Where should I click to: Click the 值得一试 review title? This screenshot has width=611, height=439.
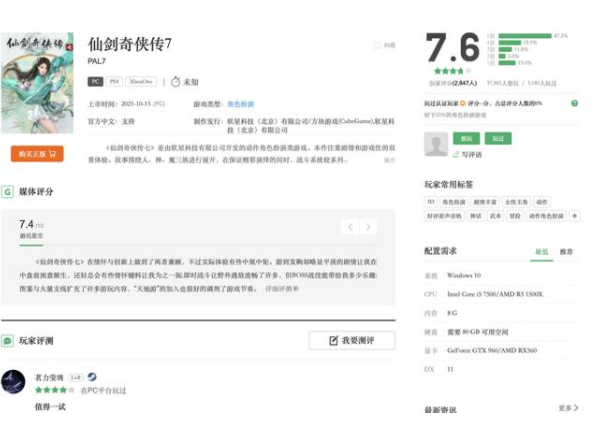(50, 407)
